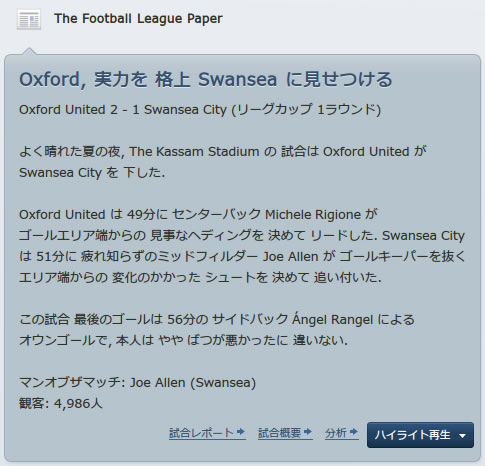Screen dimensions: 485x466
Task: Click the newspaper icon beside the paper title
Action: (x=29, y=19)
